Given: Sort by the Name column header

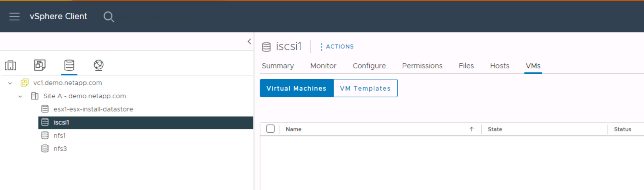Looking at the screenshot, I should click(x=293, y=129).
